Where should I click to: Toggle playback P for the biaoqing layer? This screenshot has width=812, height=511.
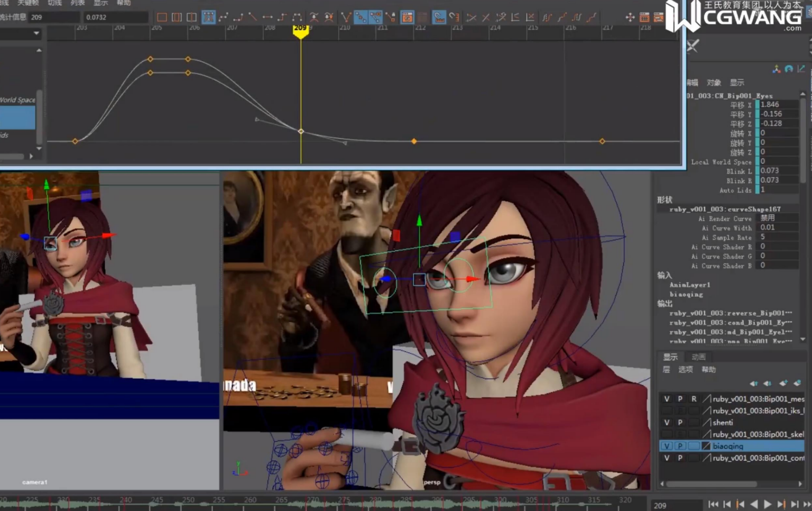pos(680,446)
